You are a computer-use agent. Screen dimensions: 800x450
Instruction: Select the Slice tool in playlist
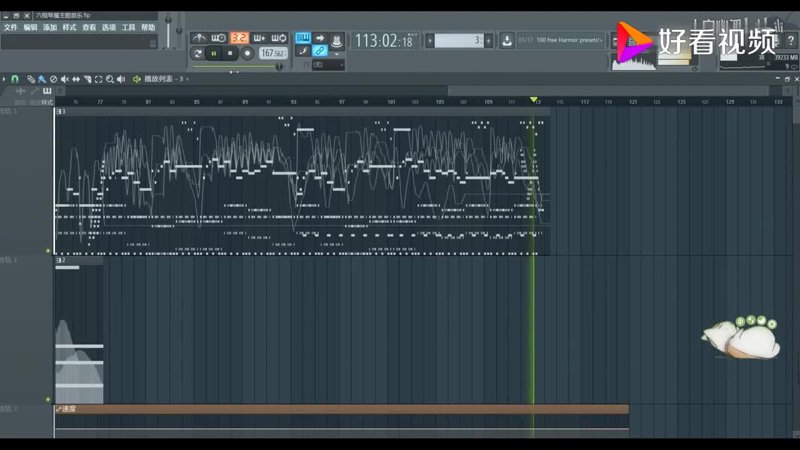(87, 79)
